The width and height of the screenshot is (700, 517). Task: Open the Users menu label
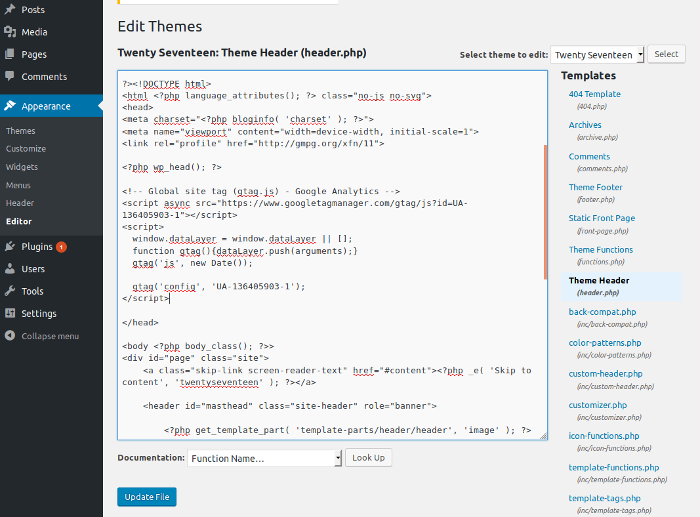click(x=33, y=269)
